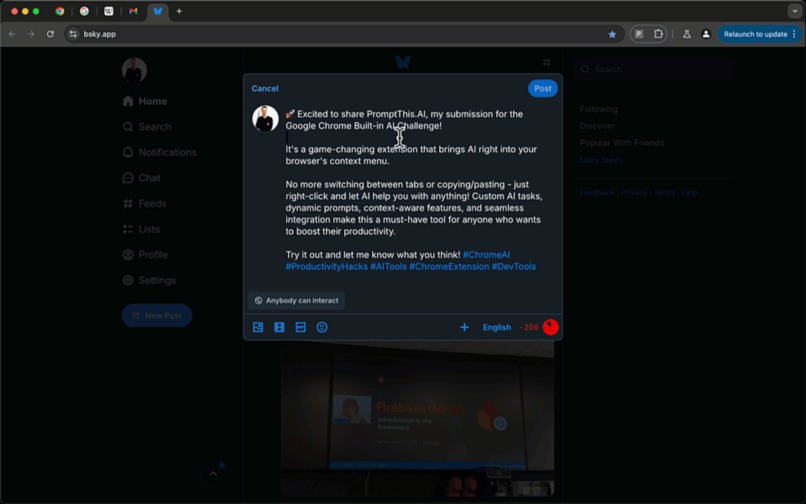Switch to the W icon tab
This screenshot has height=504, width=806.
(x=108, y=11)
